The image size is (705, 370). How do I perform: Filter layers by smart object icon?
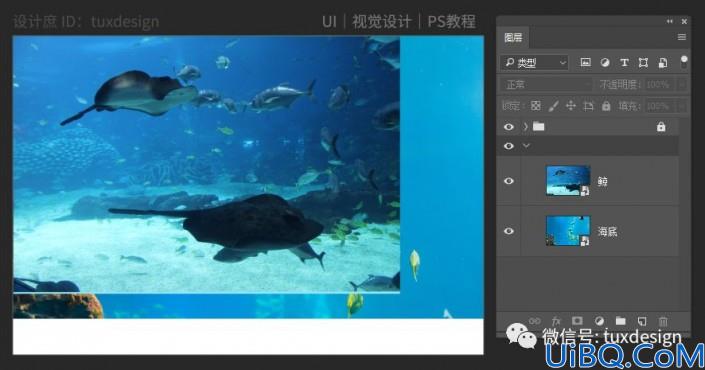(x=663, y=62)
